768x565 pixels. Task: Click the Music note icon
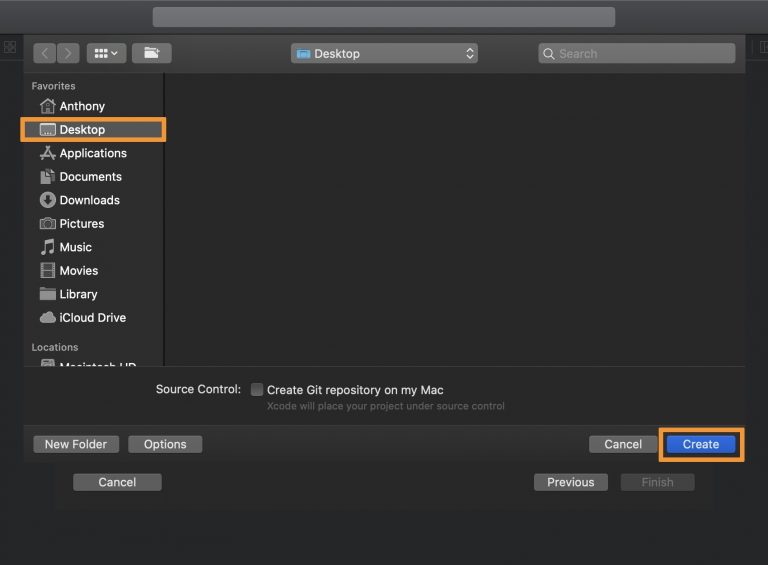[x=48, y=247]
